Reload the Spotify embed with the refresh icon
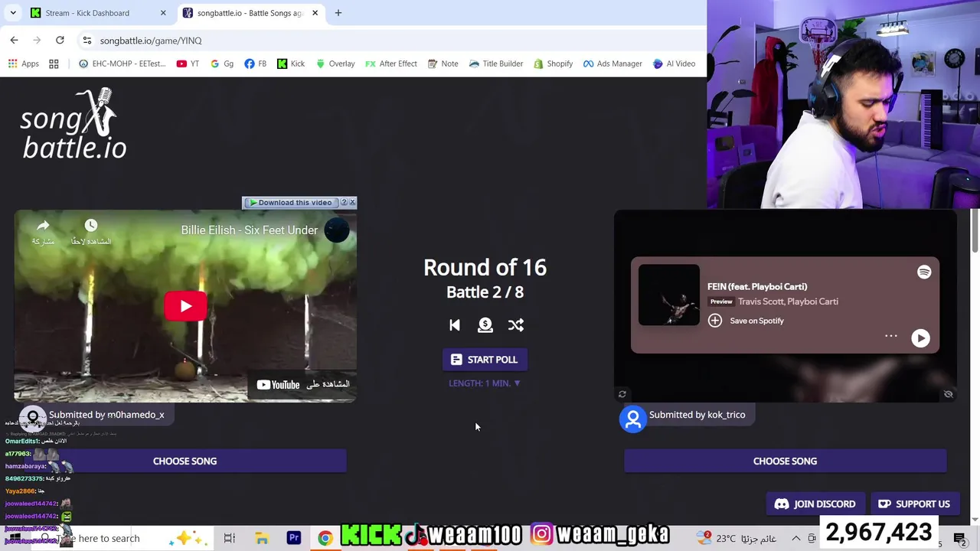 pos(622,394)
